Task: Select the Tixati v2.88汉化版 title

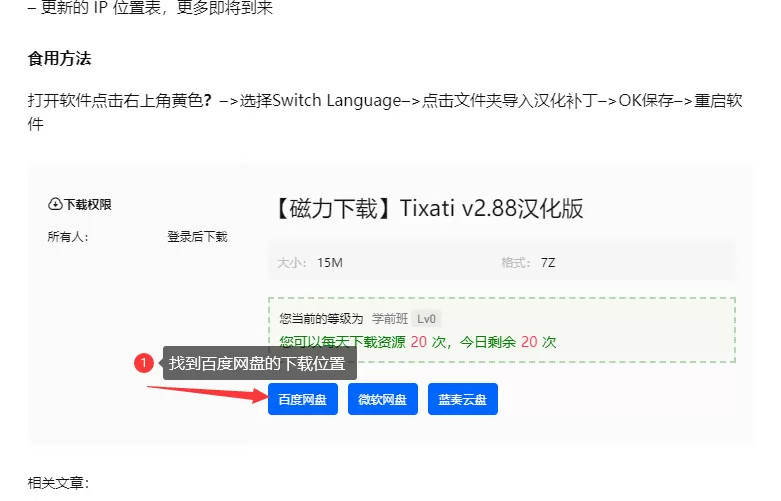Action: coord(428,208)
